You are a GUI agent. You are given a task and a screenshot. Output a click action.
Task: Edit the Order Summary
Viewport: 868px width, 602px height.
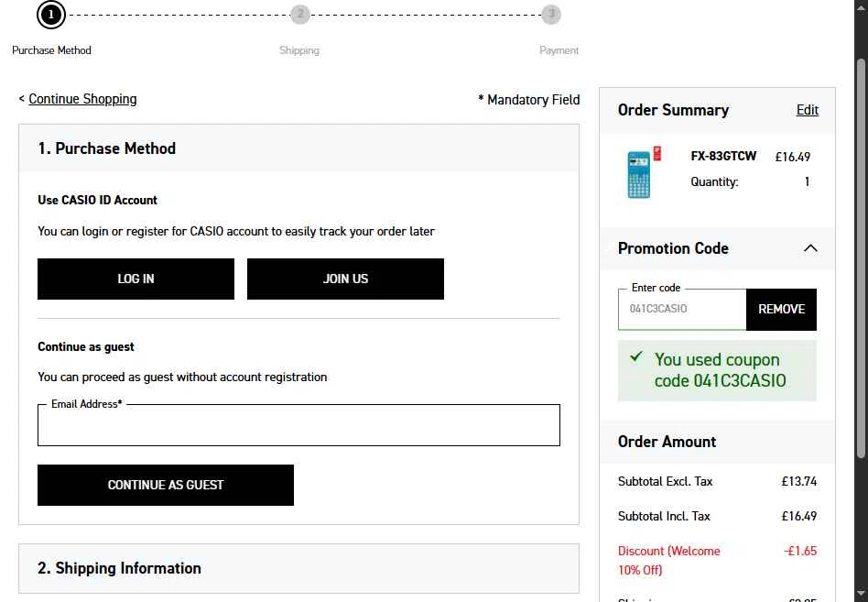pos(807,110)
